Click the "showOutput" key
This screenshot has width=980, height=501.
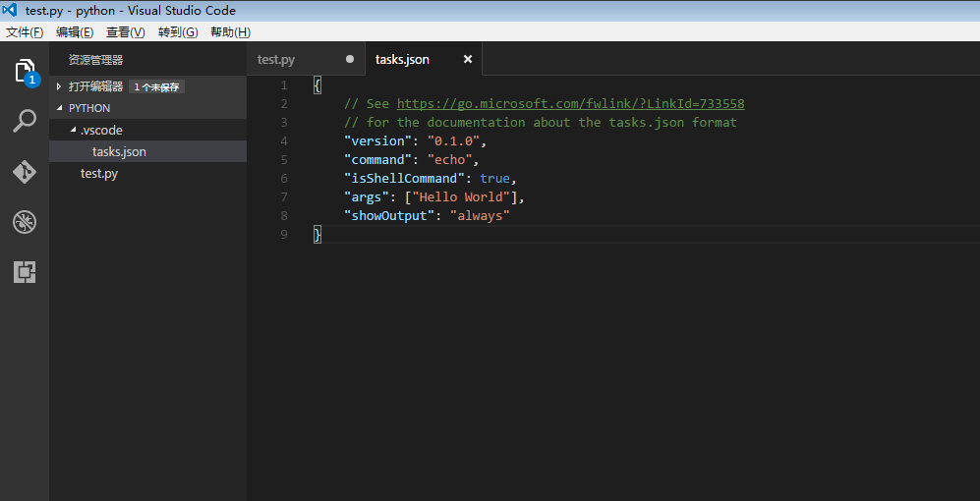(389, 216)
